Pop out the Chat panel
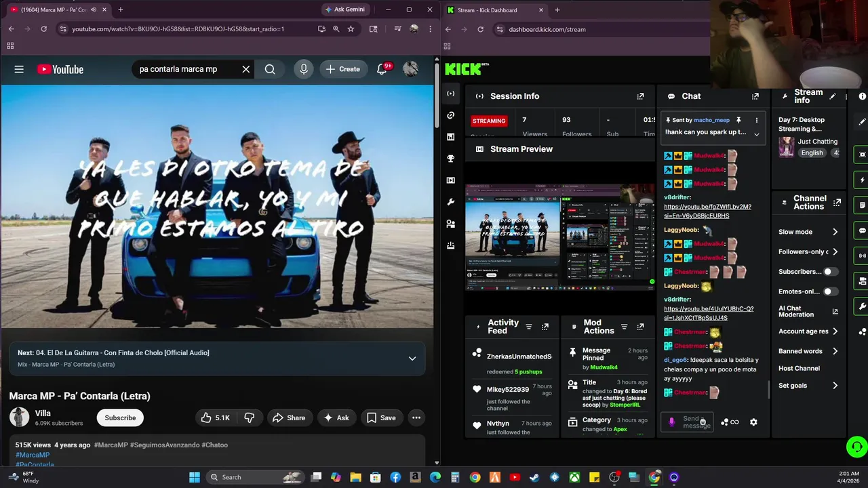Screen dimensions: 868x488 tap(755, 96)
